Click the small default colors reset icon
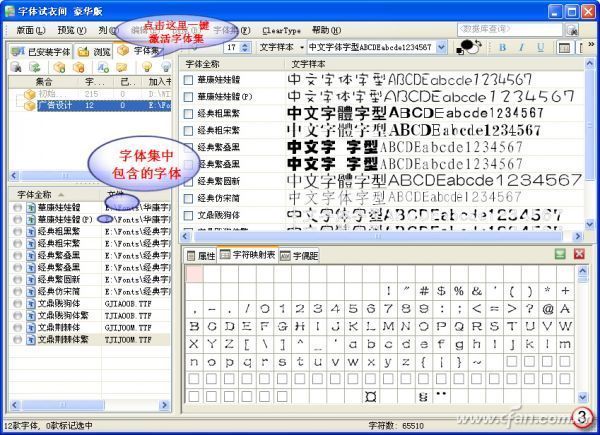 [460, 51]
